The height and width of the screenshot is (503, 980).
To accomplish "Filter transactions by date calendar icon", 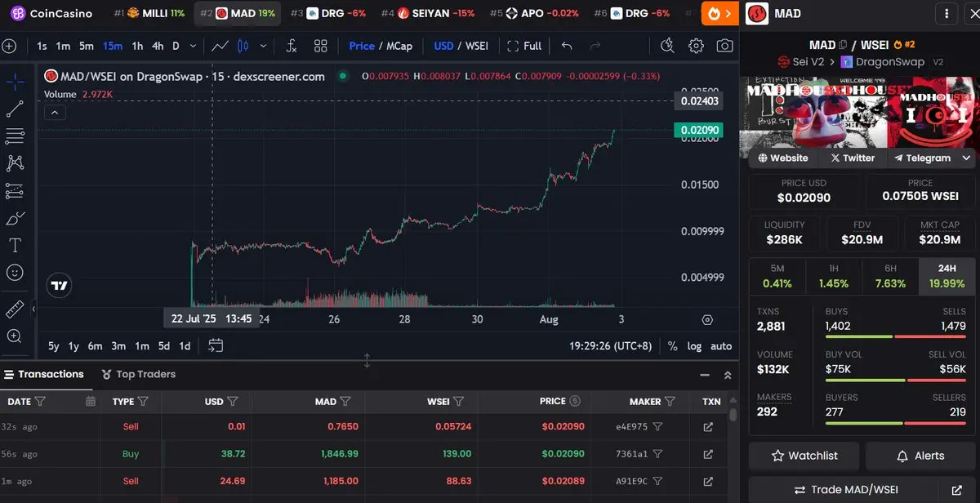I will [91, 401].
